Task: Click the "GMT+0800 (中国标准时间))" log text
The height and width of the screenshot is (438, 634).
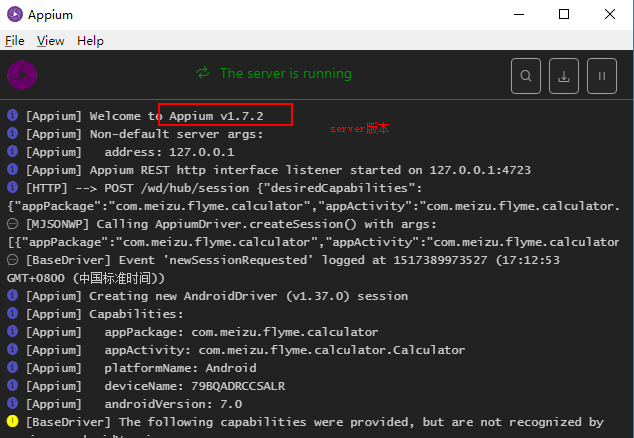Action: tap(86, 278)
